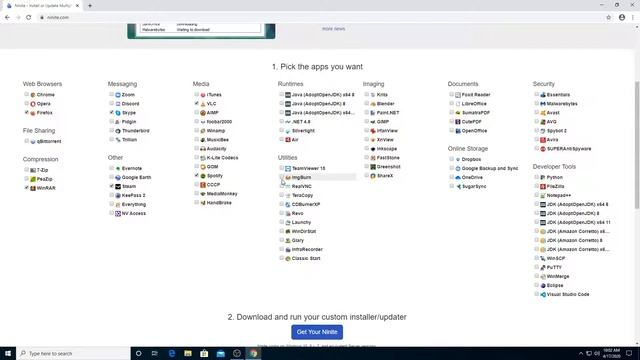This screenshot has height=360, width=640.
Task: Check the Notepad++ checkbox
Action: pyautogui.click(x=536, y=195)
